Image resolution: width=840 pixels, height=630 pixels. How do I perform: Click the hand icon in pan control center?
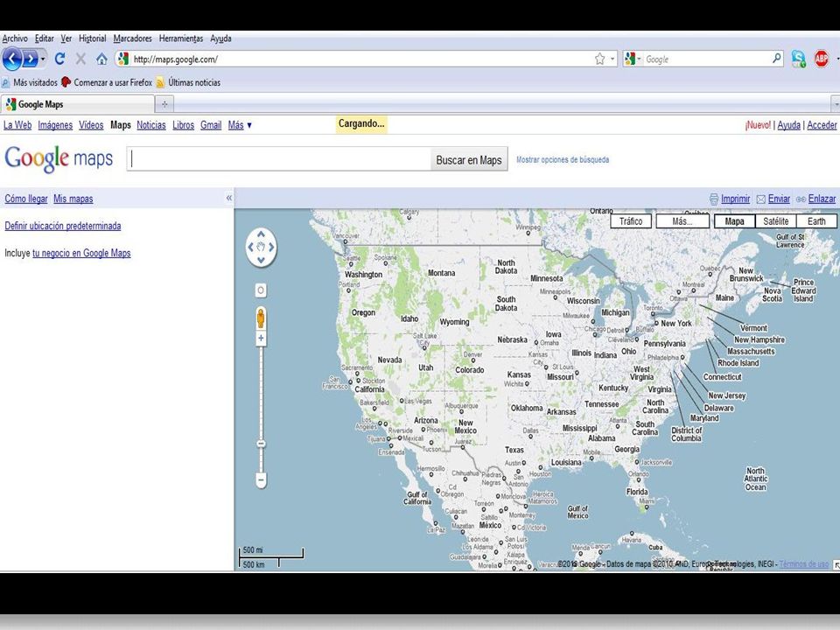click(x=261, y=247)
